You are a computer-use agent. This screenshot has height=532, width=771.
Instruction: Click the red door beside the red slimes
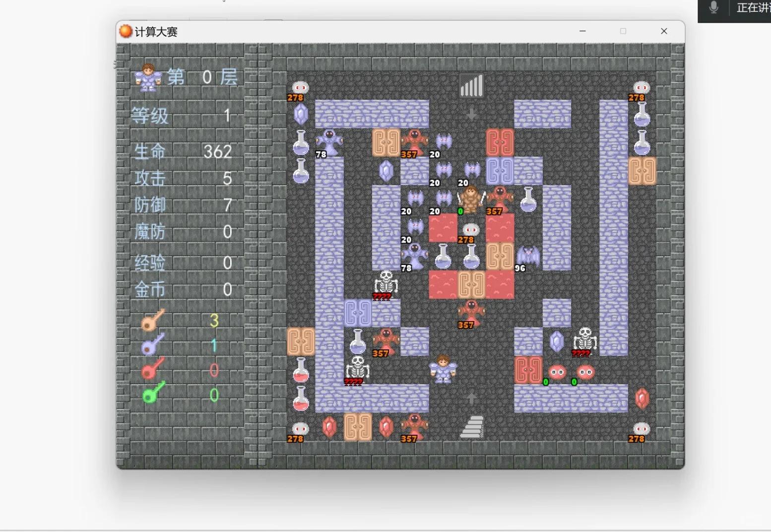(528, 370)
